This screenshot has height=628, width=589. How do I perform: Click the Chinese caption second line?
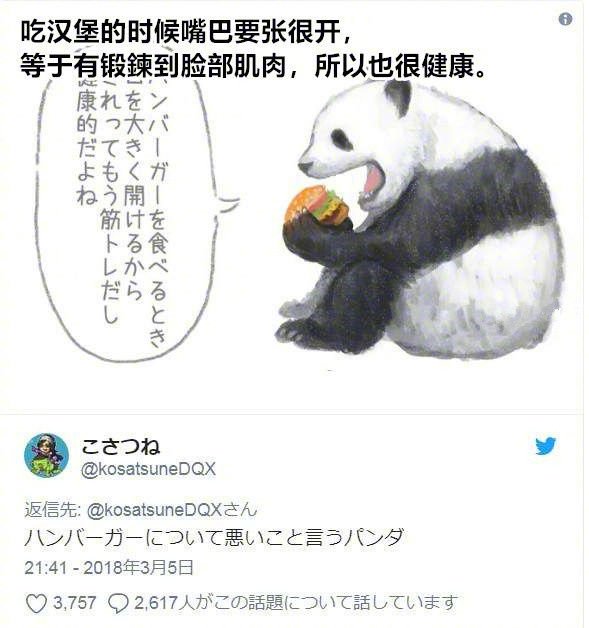(254, 66)
